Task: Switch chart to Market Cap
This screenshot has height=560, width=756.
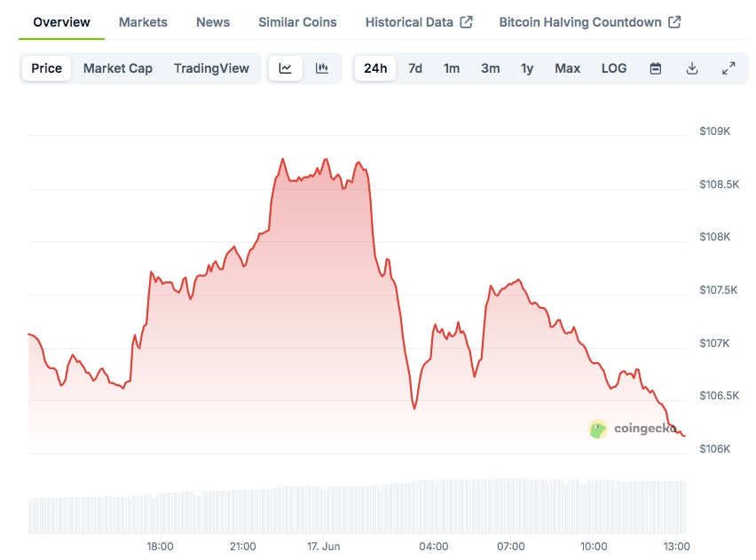Action: click(x=118, y=68)
